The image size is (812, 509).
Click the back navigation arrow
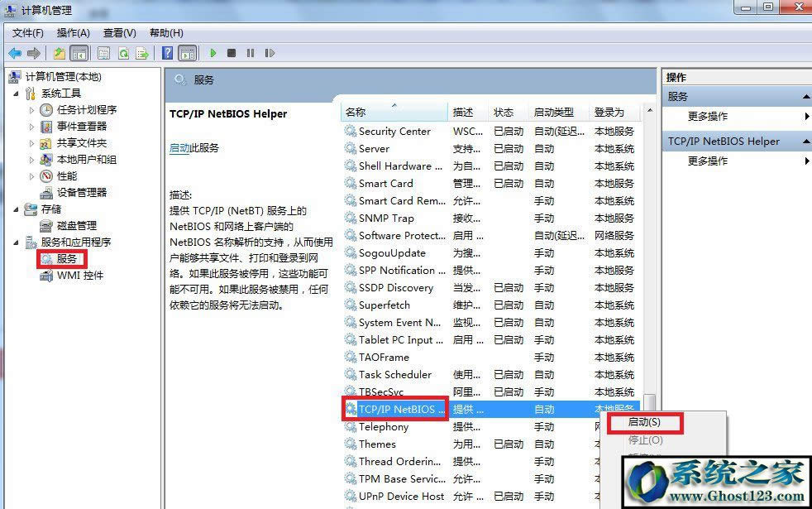[15, 53]
